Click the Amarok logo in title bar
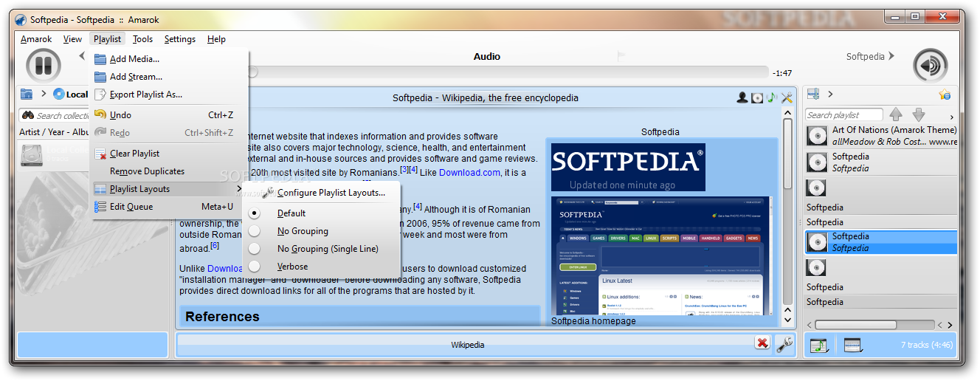Viewport: 980px width, 381px height. [21, 20]
